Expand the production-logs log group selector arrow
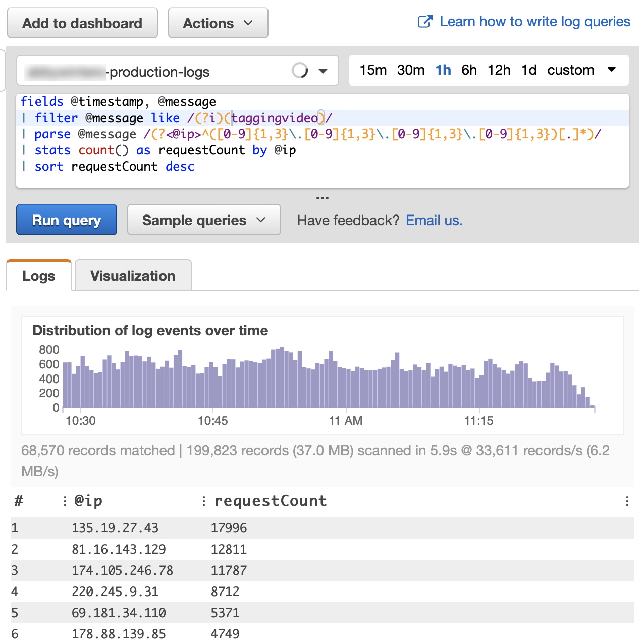 323,71
